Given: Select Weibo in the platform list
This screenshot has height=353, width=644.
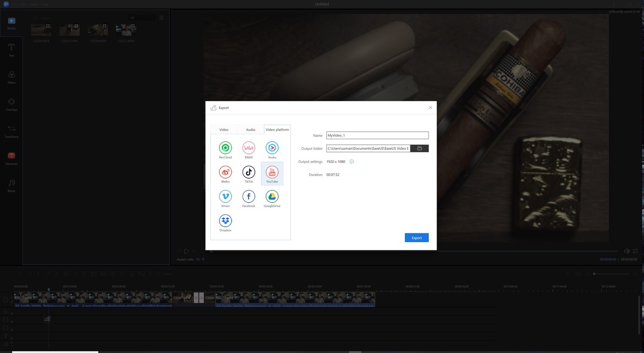Looking at the screenshot, I should point(225,172).
